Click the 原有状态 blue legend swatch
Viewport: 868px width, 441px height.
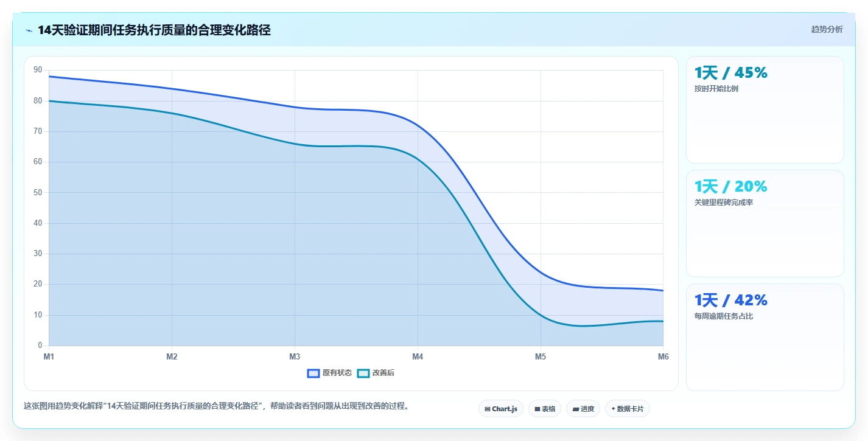[313, 373]
